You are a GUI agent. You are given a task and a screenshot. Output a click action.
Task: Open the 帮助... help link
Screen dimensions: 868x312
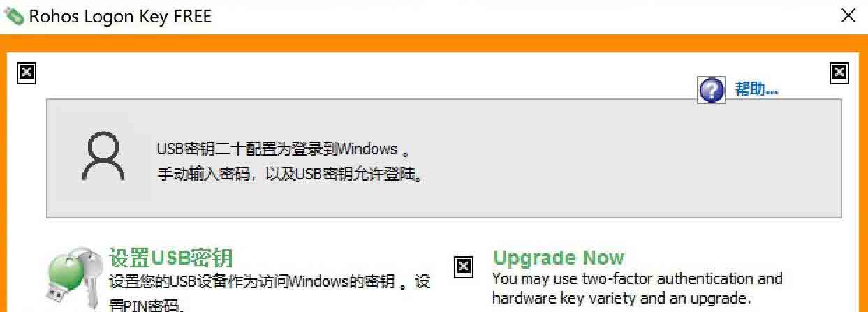756,89
